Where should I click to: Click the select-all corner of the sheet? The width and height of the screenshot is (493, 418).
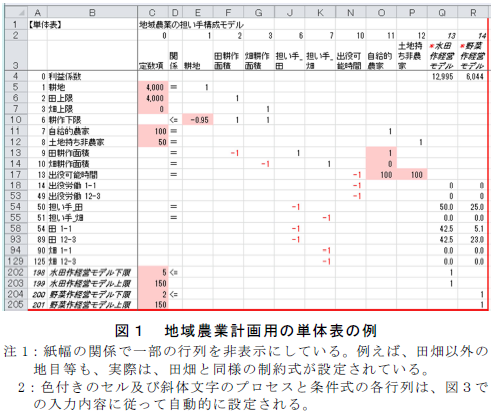coord(16,13)
